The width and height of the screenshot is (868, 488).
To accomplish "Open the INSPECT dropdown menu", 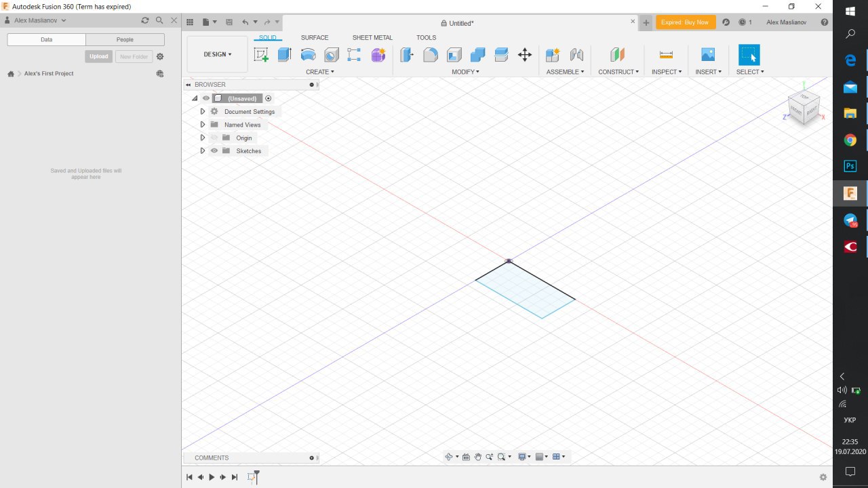I will 667,72.
